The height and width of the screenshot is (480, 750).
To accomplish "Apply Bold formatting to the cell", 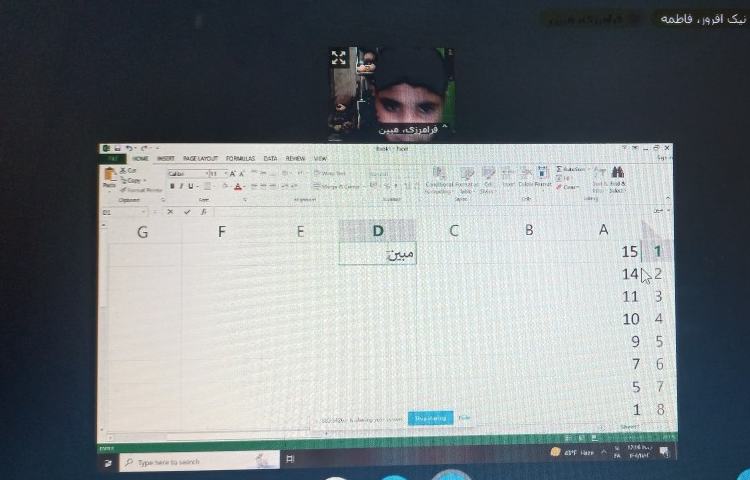I will (172, 186).
